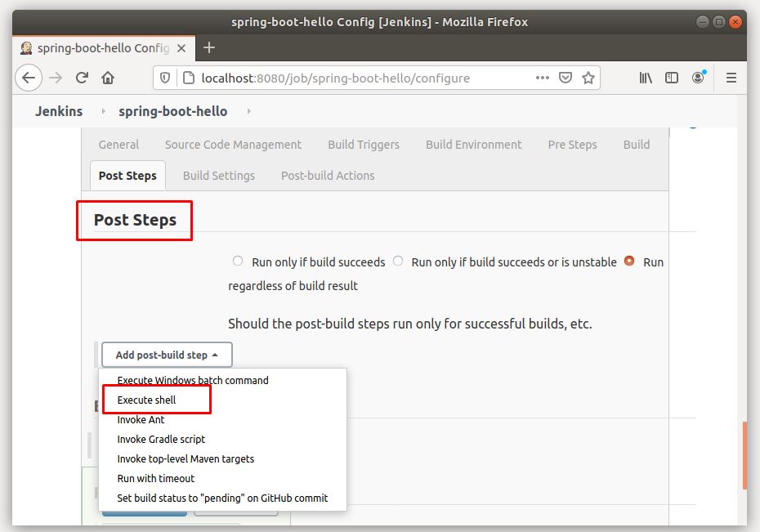This screenshot has height=532, width=760.
Task: Switch to Build Environment tab
Action: click(473, 145)
